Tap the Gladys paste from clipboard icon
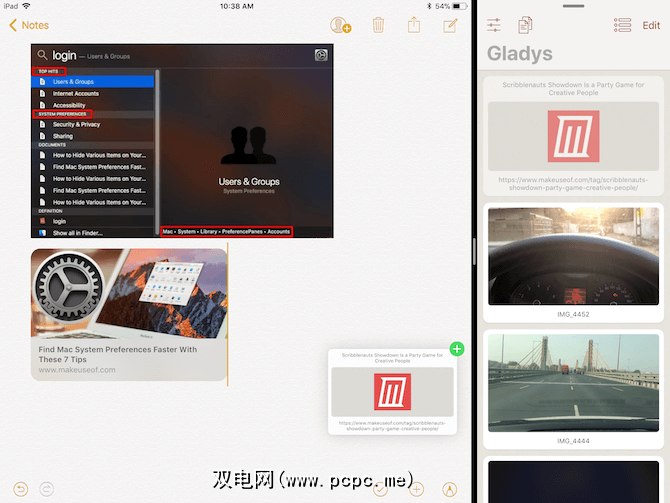 point(525,25)
